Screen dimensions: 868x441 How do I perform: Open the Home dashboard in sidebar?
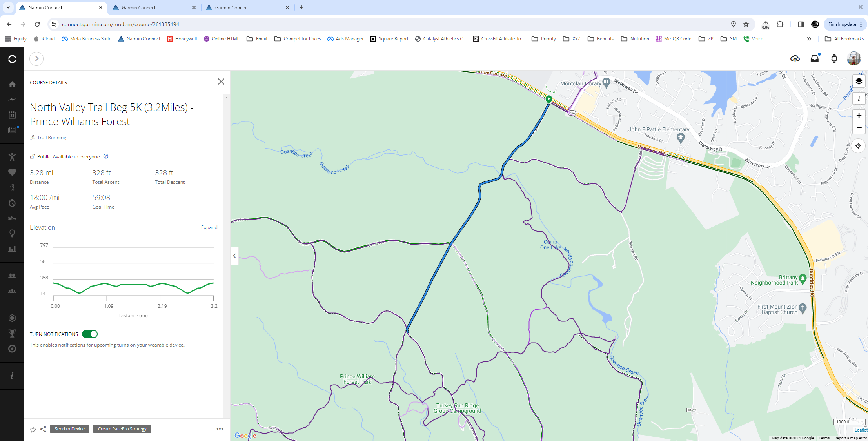12,84
